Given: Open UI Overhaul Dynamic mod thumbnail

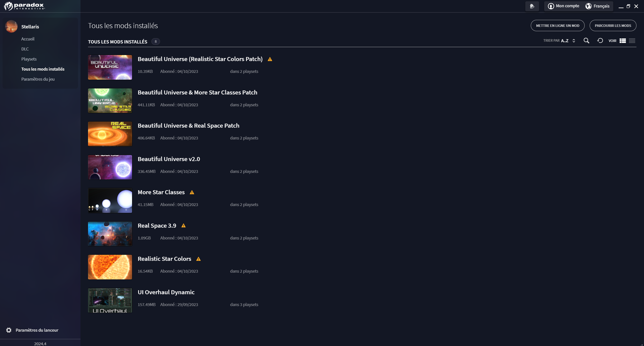Looking at the screenshot, I should (110, 301).
